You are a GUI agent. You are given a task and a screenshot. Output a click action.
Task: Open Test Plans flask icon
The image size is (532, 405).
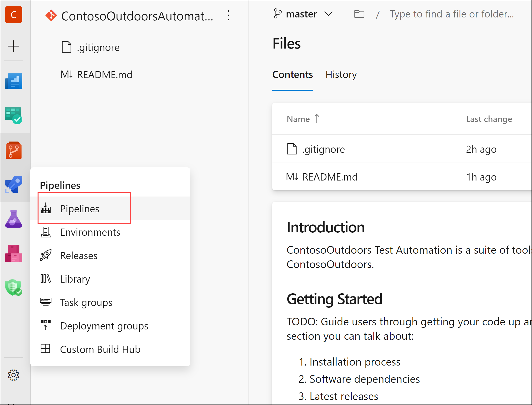coord(13,219)
